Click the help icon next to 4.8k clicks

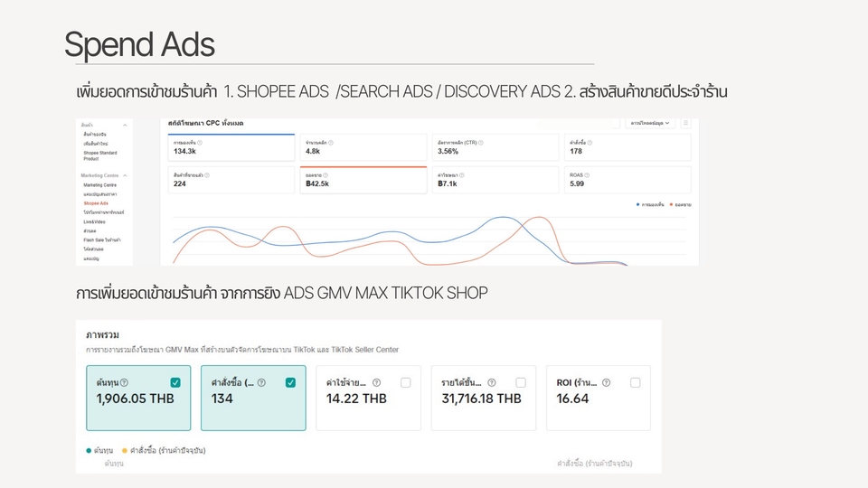pos(331,143)
